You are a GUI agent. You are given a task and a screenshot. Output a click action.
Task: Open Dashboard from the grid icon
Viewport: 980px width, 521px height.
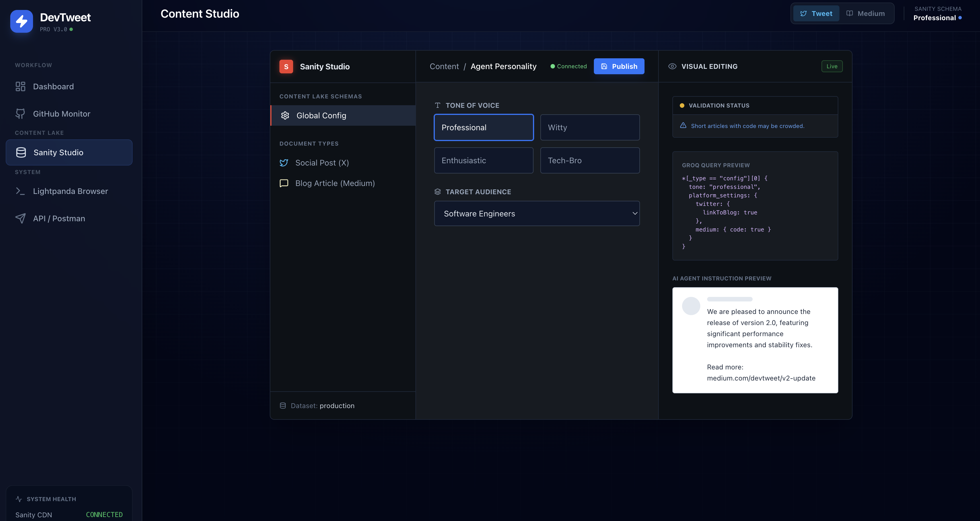[20, 86]
